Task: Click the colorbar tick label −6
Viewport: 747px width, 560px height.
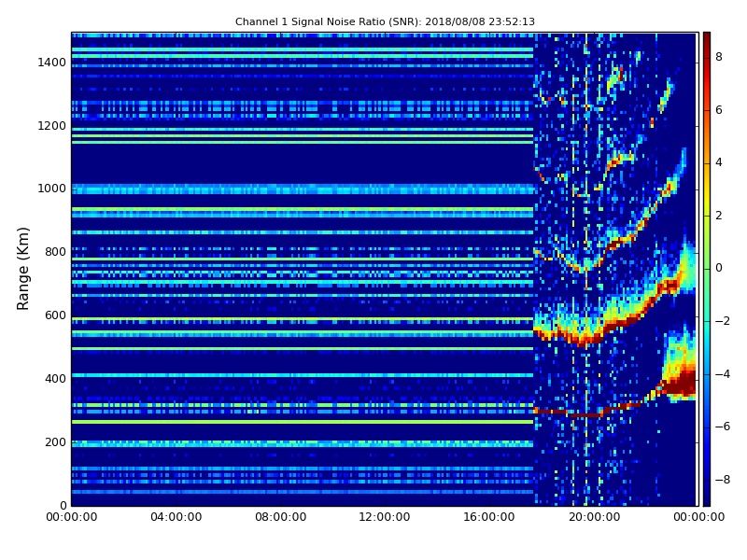Action: pyautogui.click(x=723, y=427)
